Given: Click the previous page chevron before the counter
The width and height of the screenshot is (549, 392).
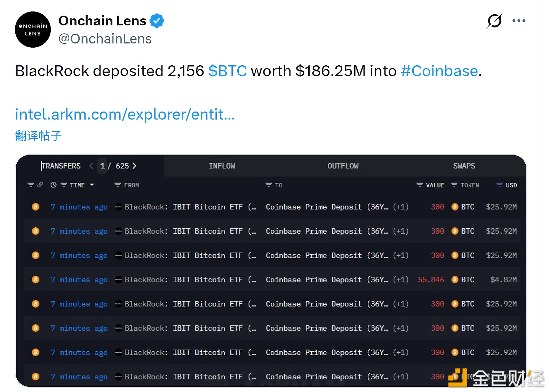Looking at the screenshot, I should point(91,166).
